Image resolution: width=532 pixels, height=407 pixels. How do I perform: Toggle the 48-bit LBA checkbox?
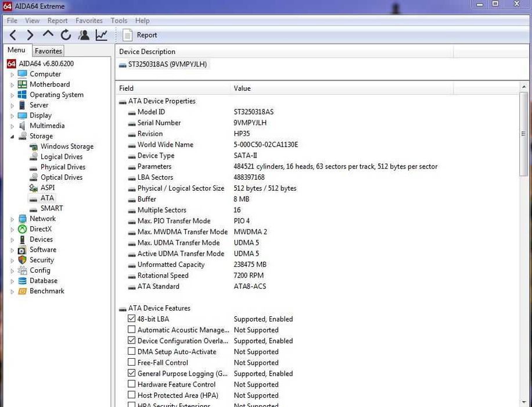coord(131,319)
